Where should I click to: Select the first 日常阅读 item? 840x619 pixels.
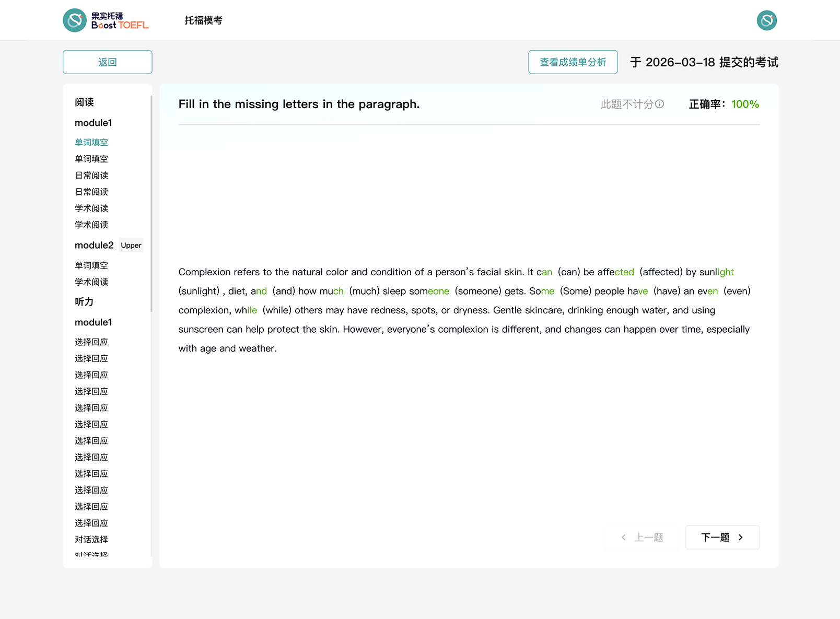click(x=91, y=175)
